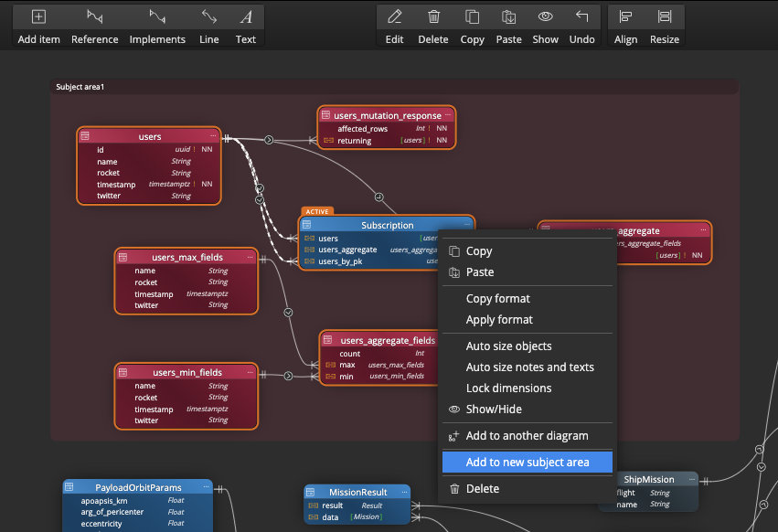778x532 pixels.
Task: Open users_mutation_response table ellipsis menu
Action: (447, 115)
